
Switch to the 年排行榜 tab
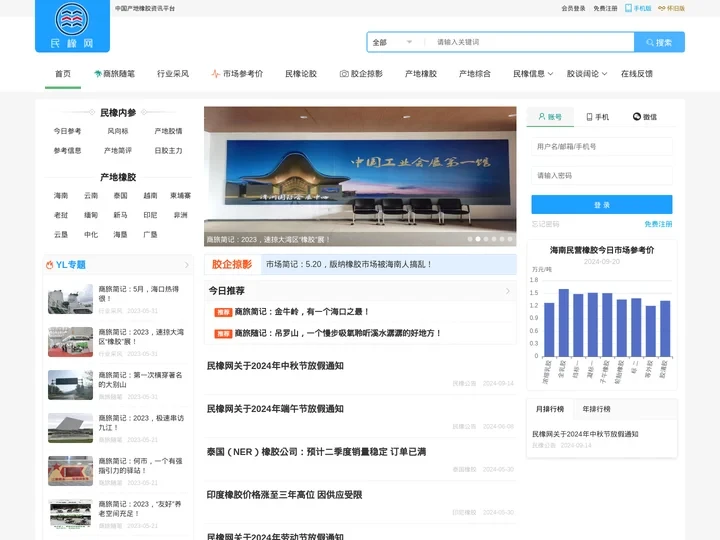pos(596,409)
